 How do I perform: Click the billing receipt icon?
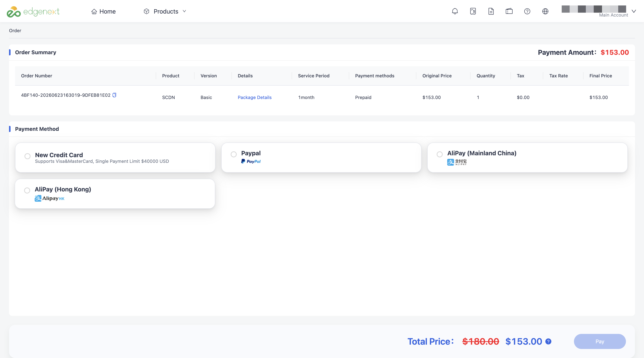pyautogui.click(x=473, y=11)
